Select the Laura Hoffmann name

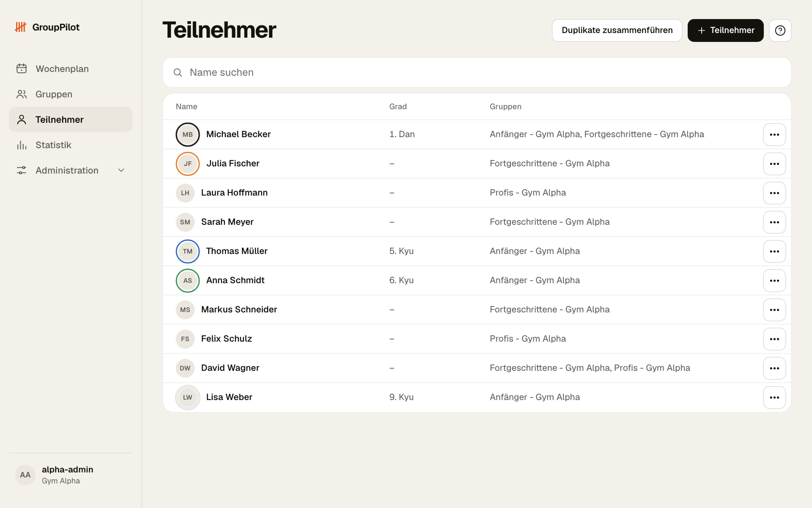coord(234,193)
